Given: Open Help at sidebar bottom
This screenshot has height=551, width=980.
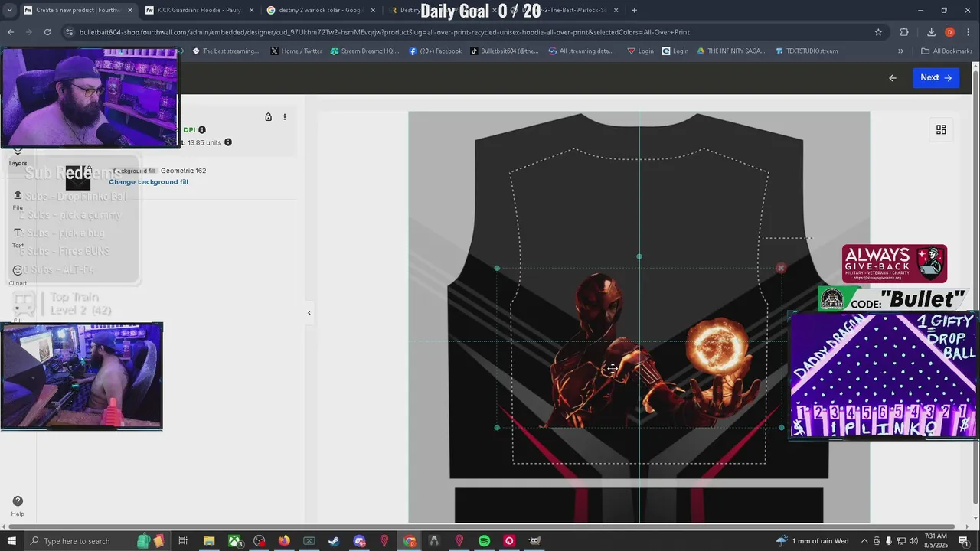Looking at the screenshot, I should tap(18, 506).
